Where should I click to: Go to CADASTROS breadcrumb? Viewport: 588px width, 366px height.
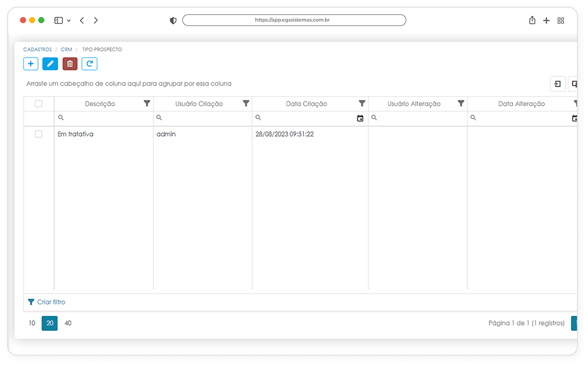[x=37, y=49]
